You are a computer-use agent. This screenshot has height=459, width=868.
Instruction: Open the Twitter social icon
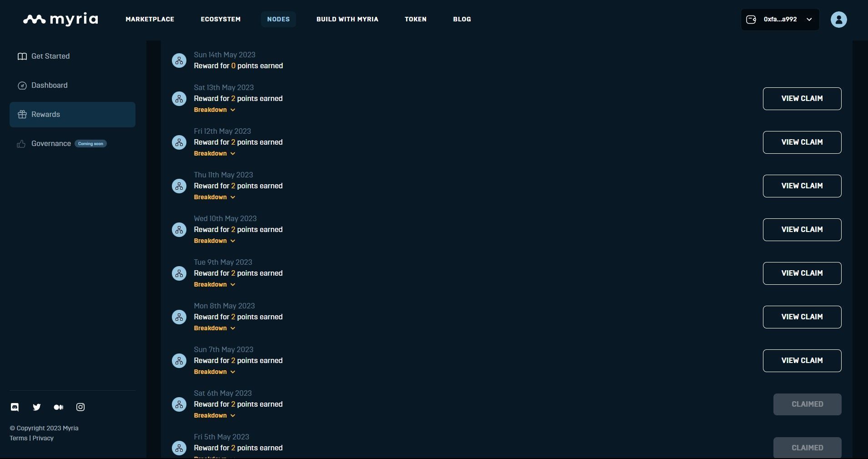37,407
